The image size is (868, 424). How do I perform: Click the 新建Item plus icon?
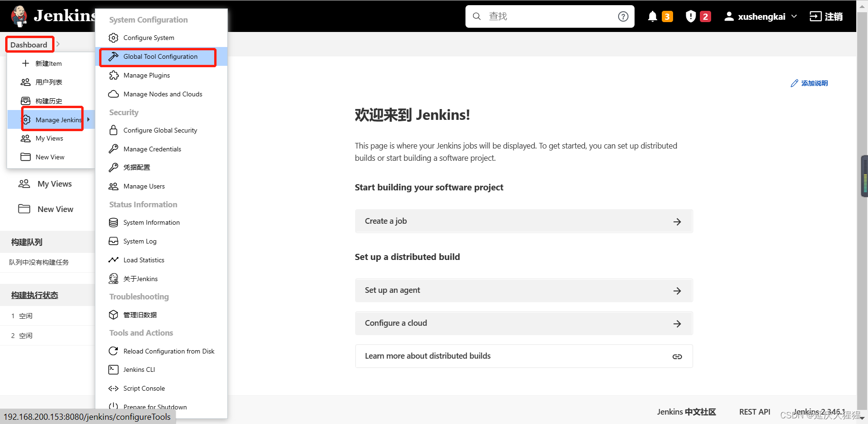pos(26,63)
